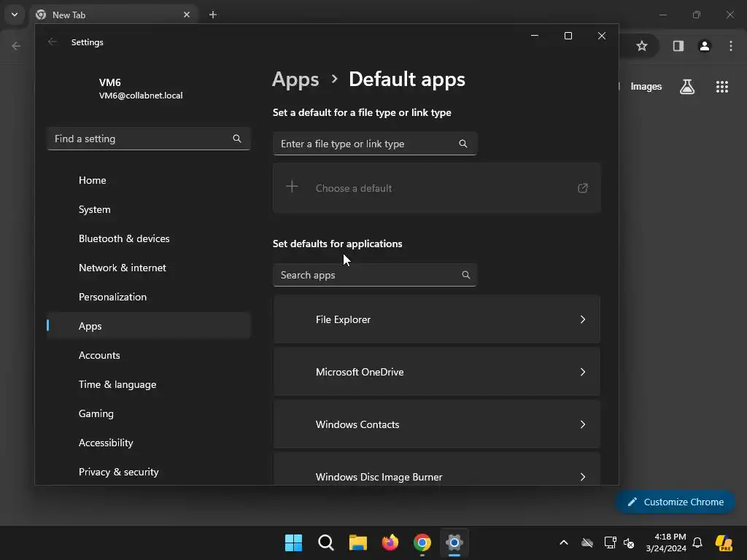
Task: Open Accessibility settings category
Action: (149, 443)
